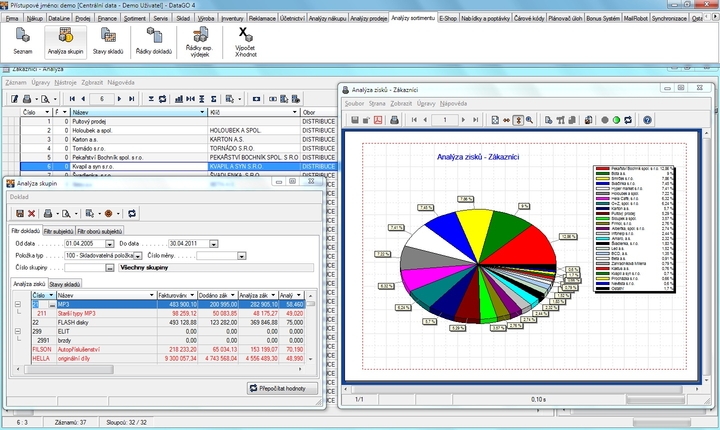Click printer icon in Analýza zisků toolbar
Viewport: 720px width, 430px height.
[394, 120]
